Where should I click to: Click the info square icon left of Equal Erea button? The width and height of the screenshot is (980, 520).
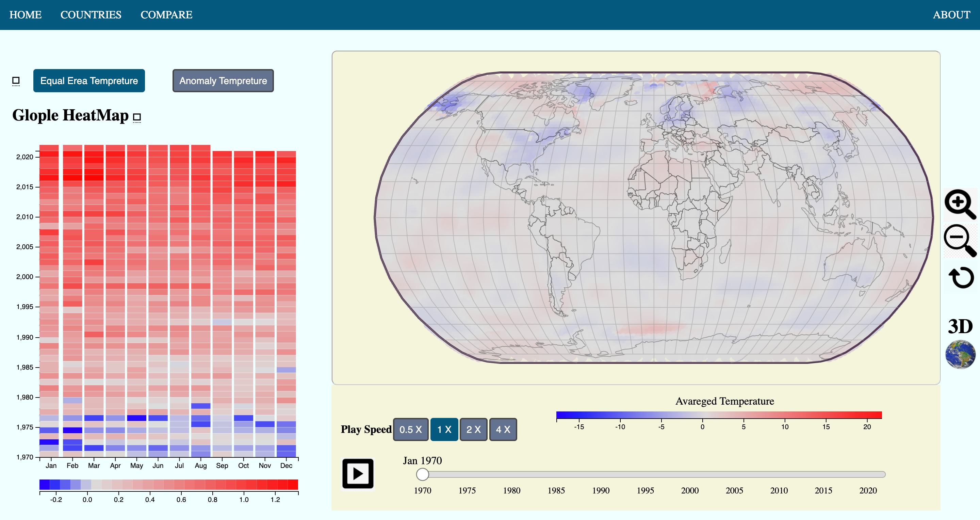[x=16, y=81]
